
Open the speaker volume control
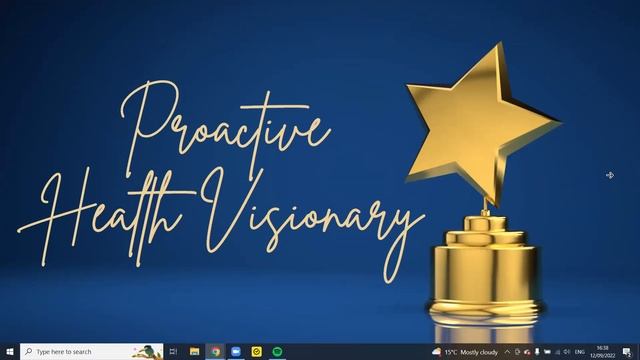[567, 352]
